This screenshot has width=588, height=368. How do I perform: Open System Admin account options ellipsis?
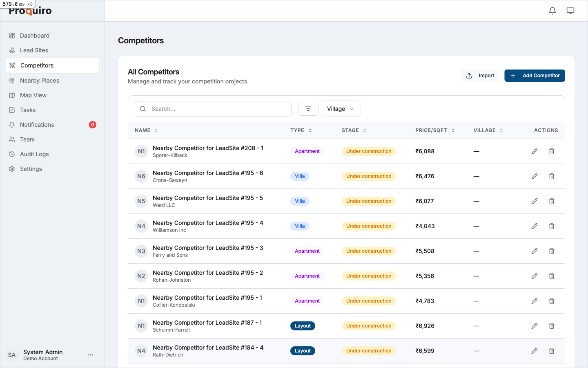tap(91, 355)
